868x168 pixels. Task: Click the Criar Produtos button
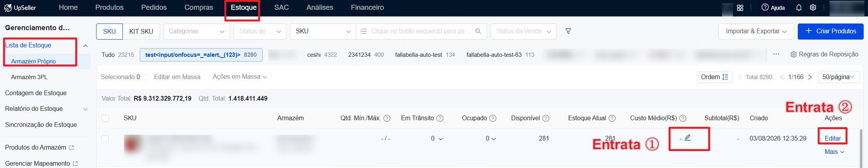click(x=830, y=31)
